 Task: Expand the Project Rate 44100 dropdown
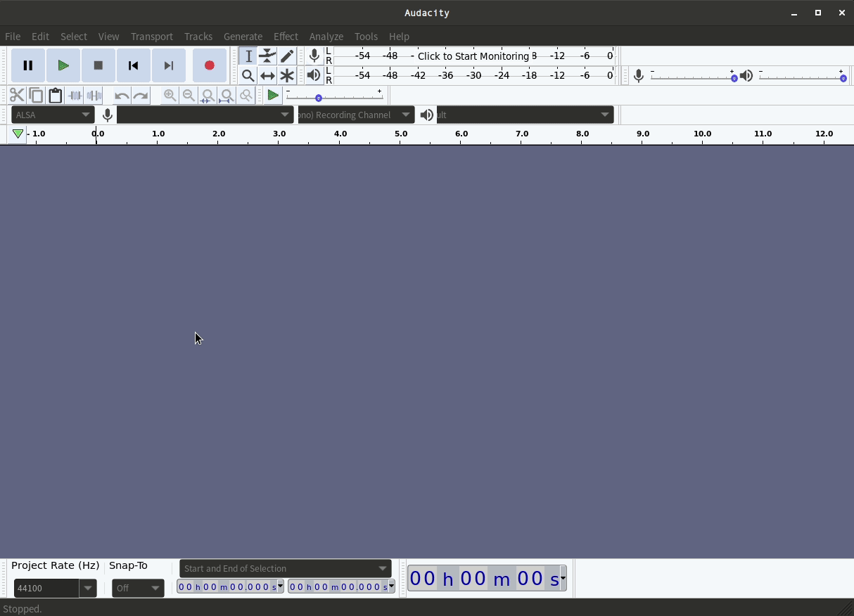88,588
